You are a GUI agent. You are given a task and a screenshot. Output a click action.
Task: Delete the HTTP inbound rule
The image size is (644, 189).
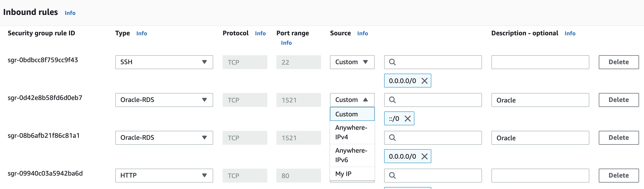coord(618,176)
